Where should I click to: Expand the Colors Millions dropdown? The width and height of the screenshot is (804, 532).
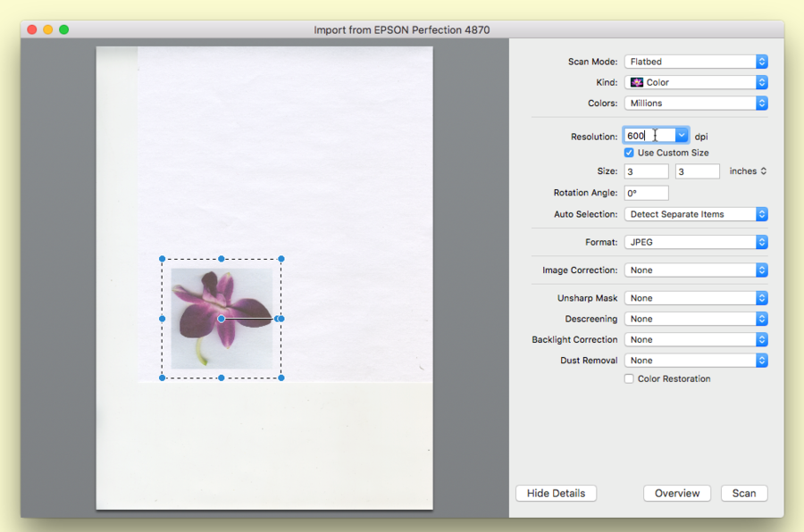point(695,103)
